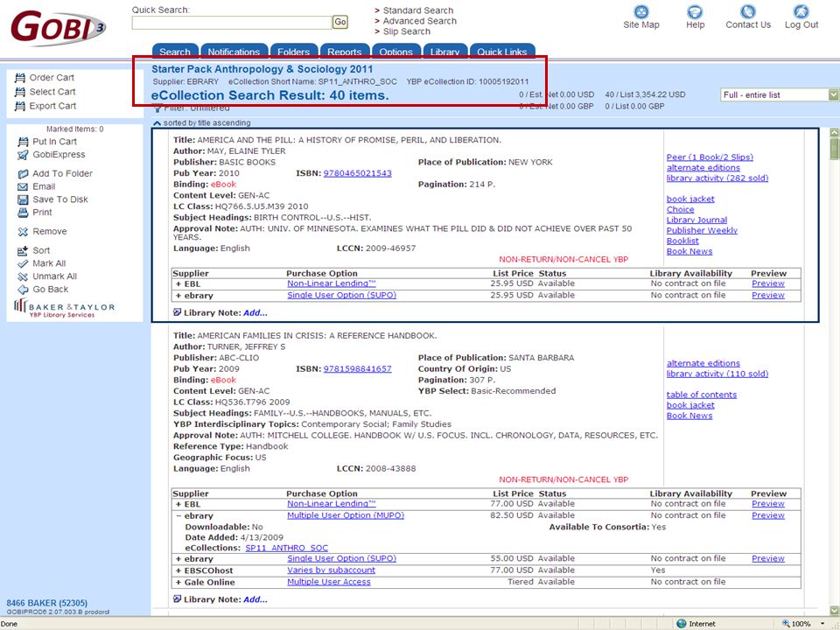Click the Slip Search link

click(407, 31)
